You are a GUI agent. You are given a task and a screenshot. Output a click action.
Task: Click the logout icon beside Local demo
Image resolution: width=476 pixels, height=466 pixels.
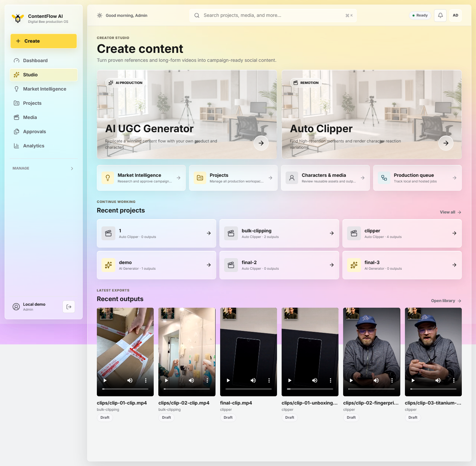click(x=69, y=307)
